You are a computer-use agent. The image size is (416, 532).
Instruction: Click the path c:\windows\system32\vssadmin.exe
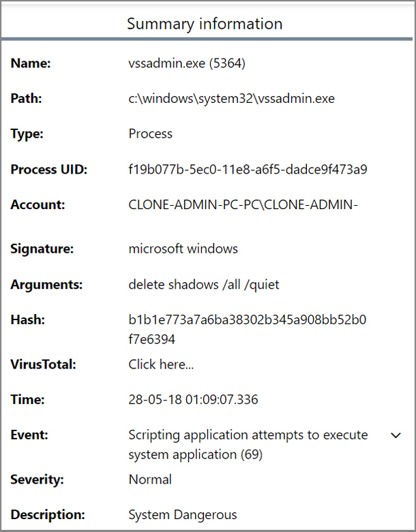tap(231, 99)
